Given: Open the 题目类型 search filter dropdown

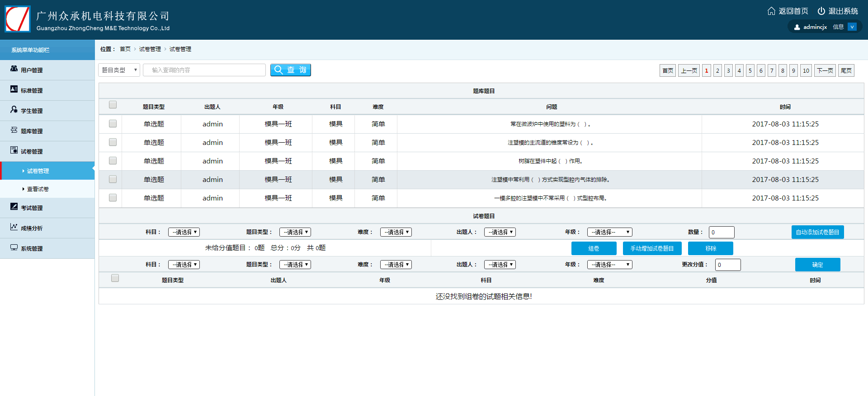Looking at the screenshot, I should 119,70.
